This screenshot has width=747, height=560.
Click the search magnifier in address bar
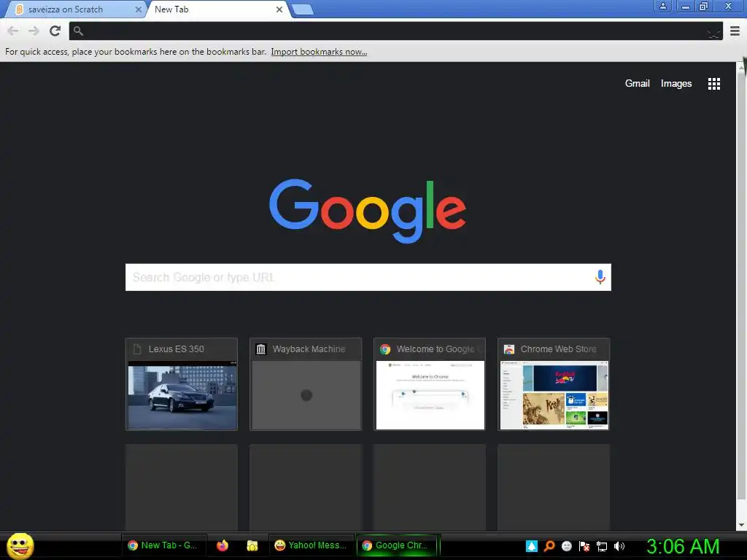tap(78, 31)
